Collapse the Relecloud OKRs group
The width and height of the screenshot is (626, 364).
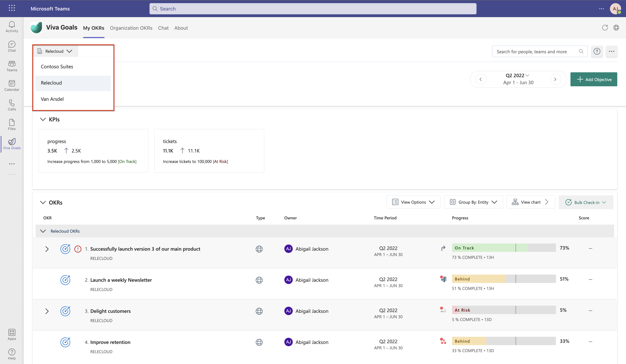43,231
